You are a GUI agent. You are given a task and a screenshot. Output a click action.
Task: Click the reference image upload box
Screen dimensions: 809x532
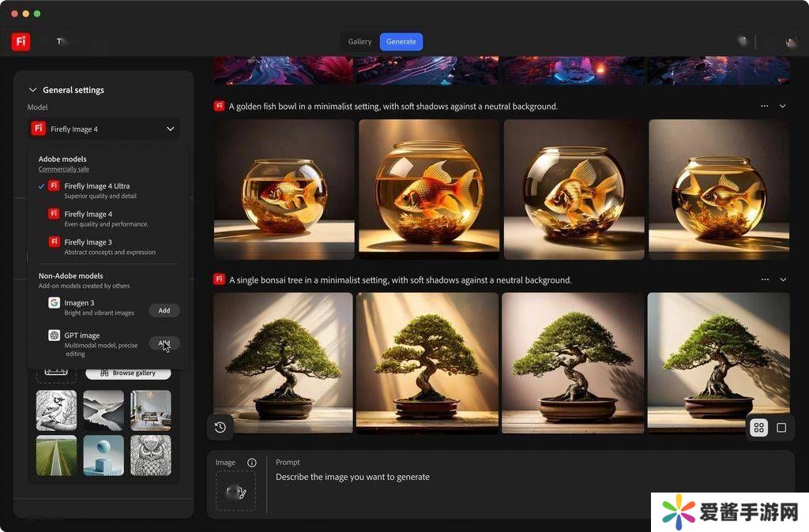coord(235,491)
